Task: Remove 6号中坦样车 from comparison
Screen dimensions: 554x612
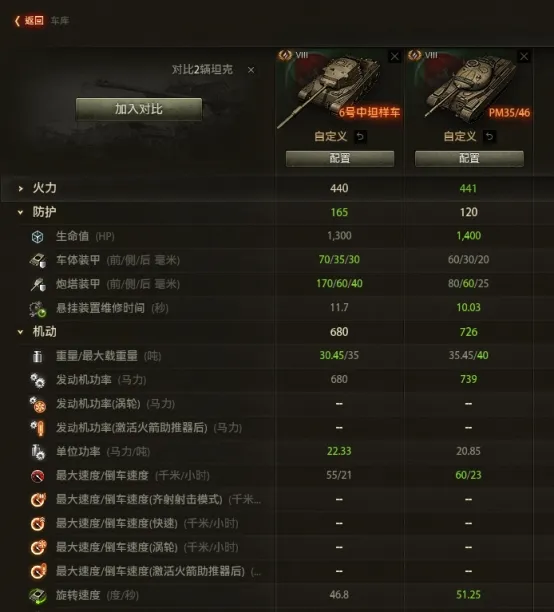Action: [x=395, y=57]
